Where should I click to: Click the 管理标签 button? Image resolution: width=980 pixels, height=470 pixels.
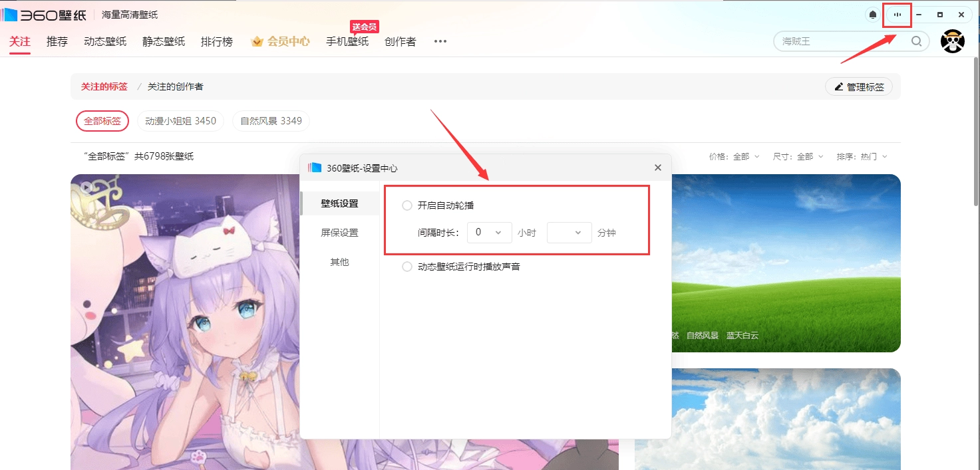tap(859, 86)
